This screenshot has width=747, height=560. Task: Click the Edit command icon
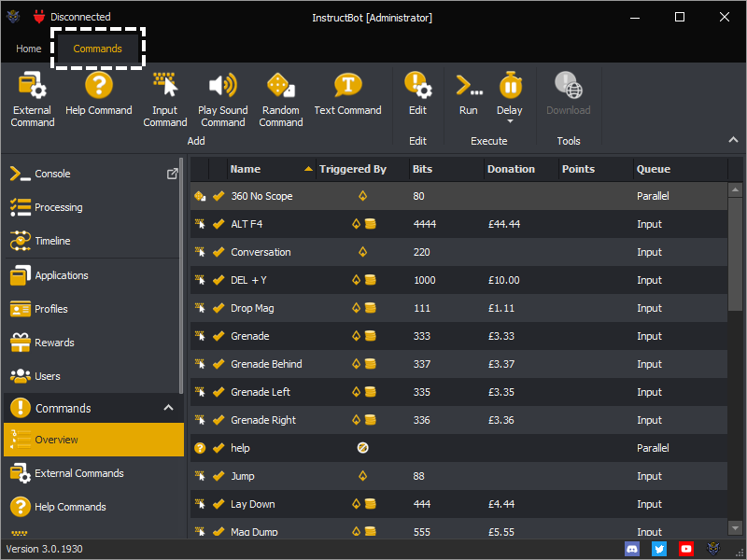(x=417, y=93)
